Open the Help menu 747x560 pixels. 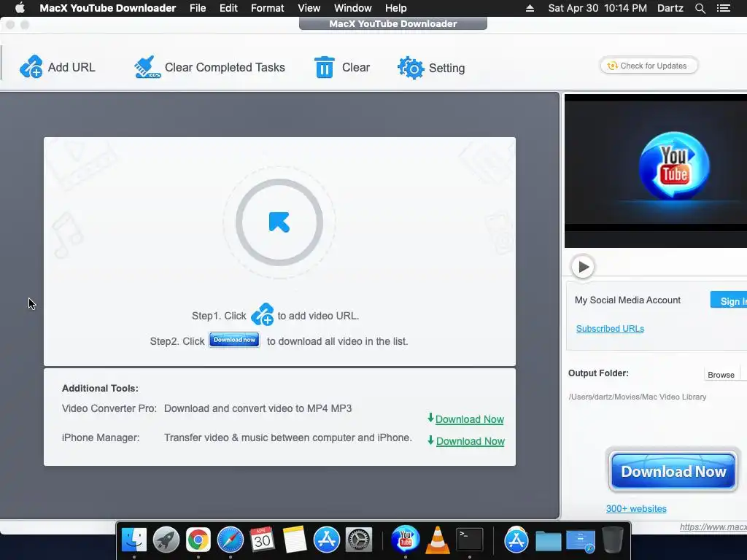coord(395,8)
